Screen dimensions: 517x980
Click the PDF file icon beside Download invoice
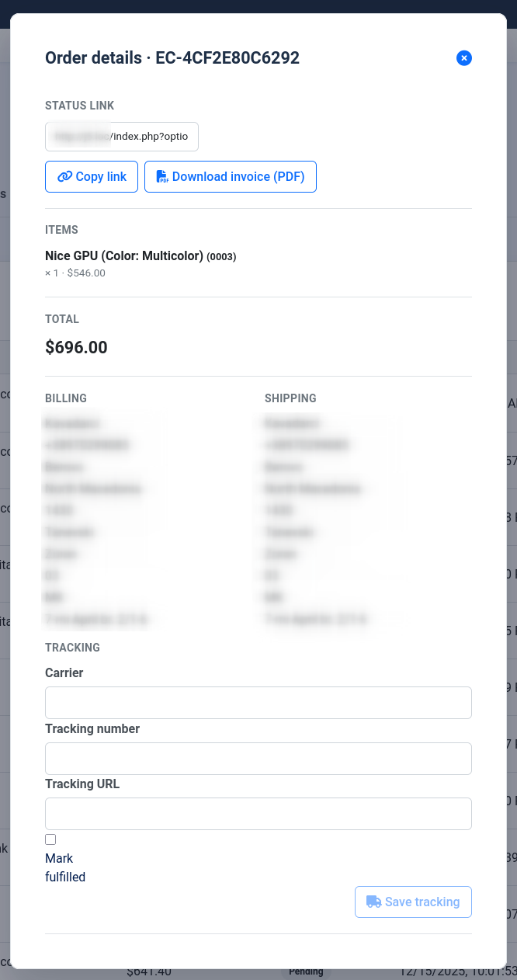click(161, 176)
